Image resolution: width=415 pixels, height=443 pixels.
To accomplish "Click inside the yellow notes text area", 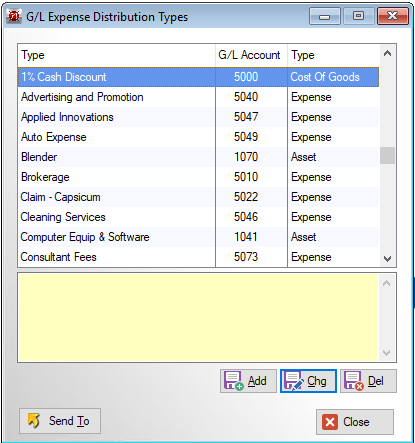I will tap(198, 317).
